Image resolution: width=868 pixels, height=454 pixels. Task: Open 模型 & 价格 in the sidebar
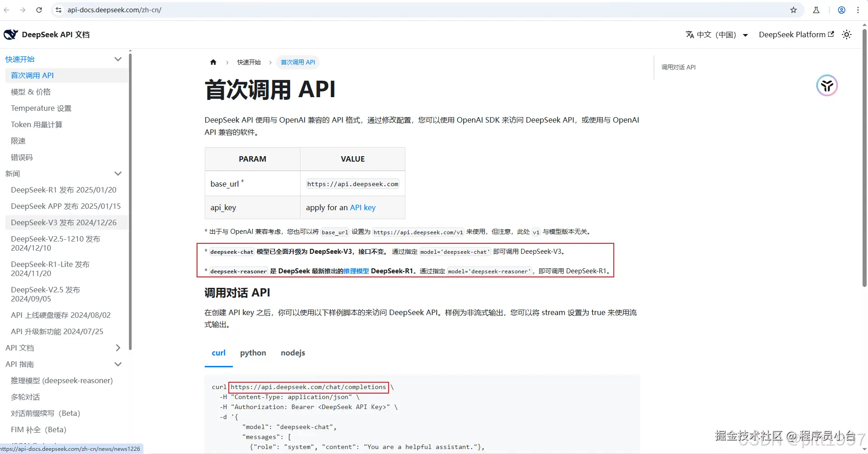pos(67,92)
